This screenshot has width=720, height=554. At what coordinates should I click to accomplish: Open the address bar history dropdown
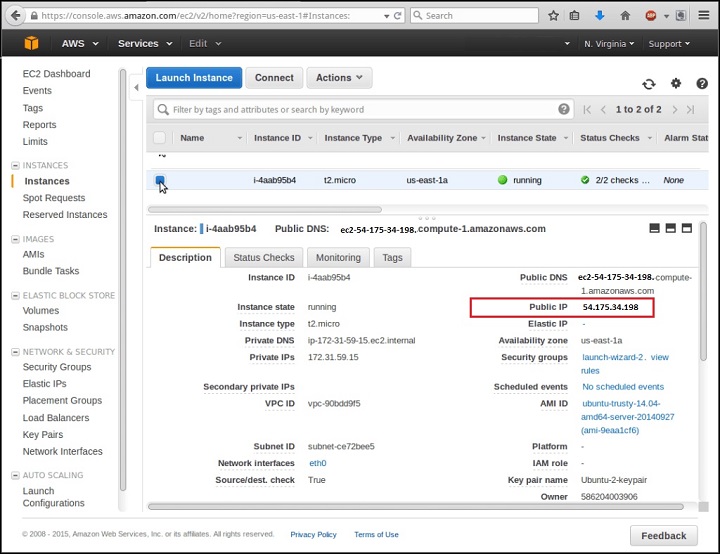click(x=387, y=16)
